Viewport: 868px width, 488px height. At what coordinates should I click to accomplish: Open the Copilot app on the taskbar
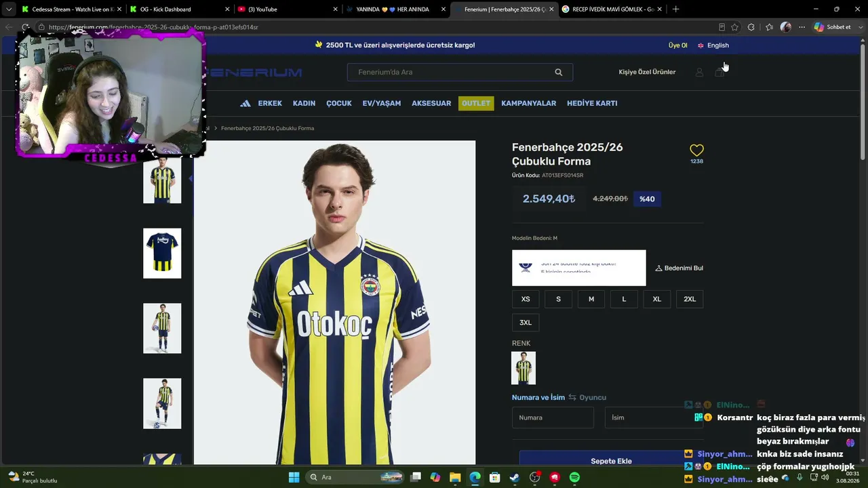pos(435,477)
